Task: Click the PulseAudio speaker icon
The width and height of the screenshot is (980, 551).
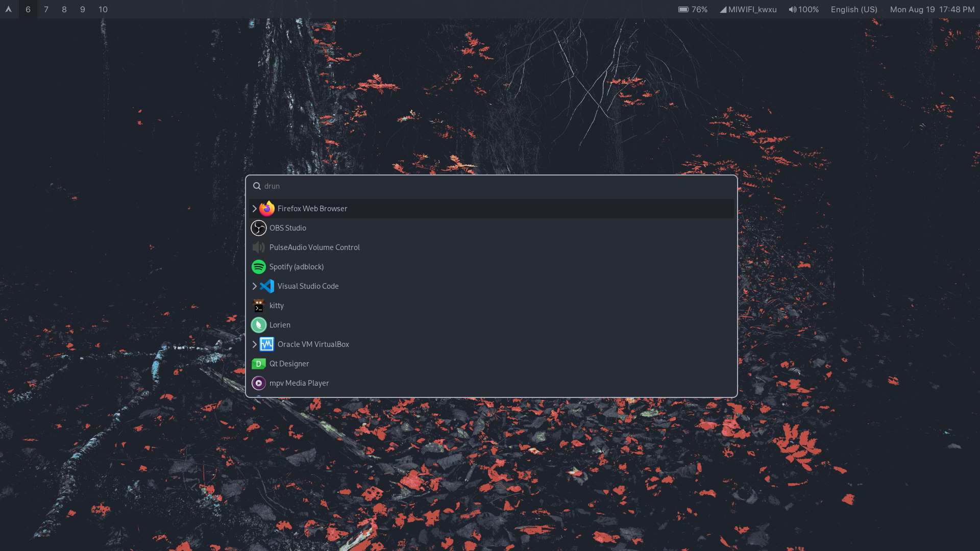Action: 259,247
